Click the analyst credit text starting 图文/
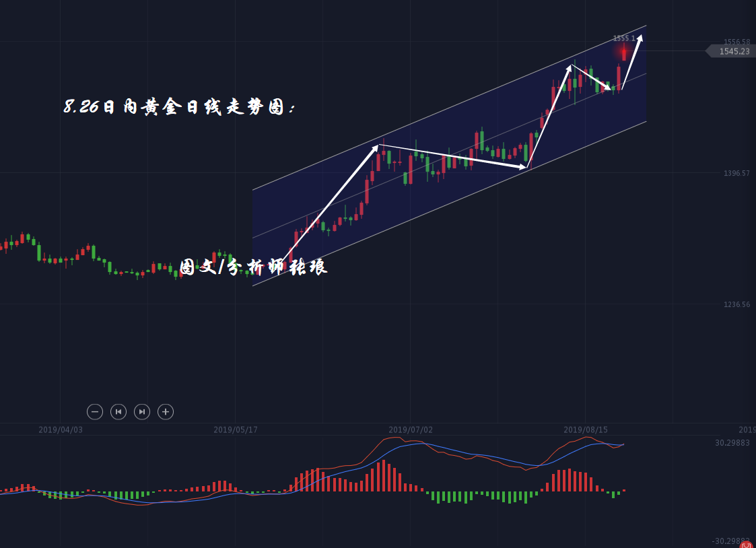The height and width of the screenshot is (548, 756). [253, 267]
